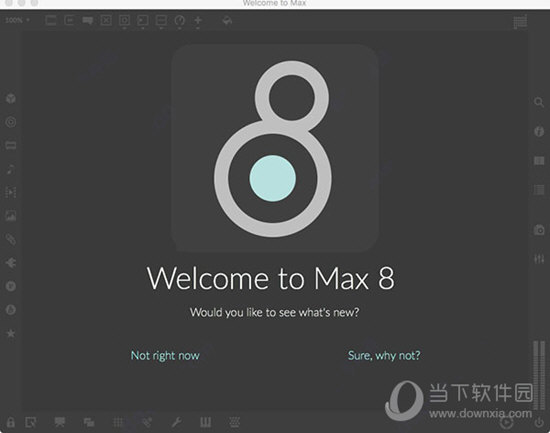The image size is (550, 433).
Task: Open the reference book icon in right sidebar
Action: (539, 160)
